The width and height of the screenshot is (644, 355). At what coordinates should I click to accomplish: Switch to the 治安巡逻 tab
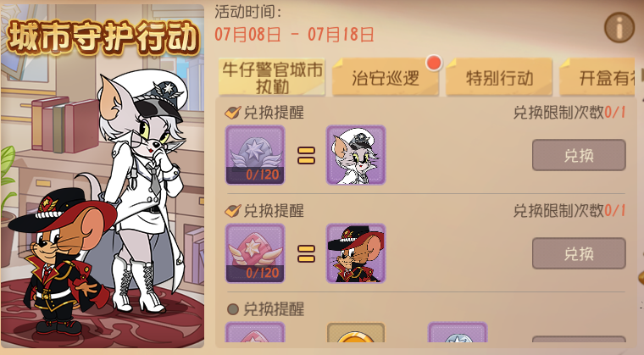pyautogui.click(x=386, y=77)
